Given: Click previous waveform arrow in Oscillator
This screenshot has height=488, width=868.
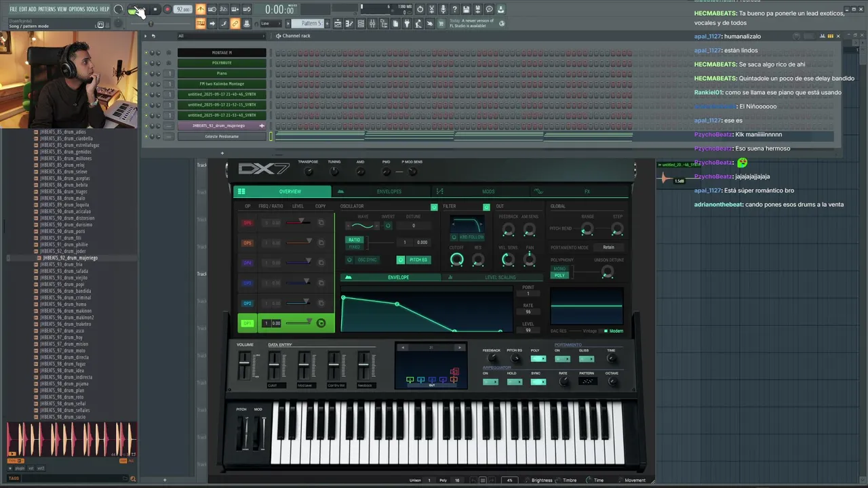Looking at the screenshot, I should 348,226.
